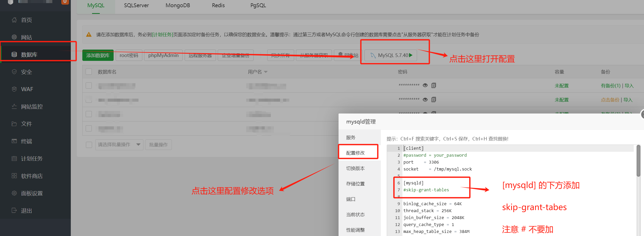Click 未配置 capacity in second row
Image resolution: width=644 pixels, height=236 pixels.
pyautogui.click(x=562, y=100)
